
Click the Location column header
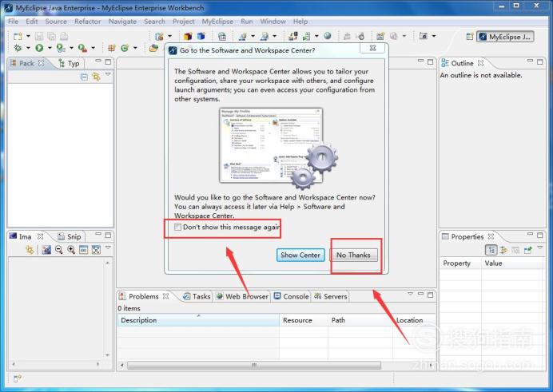(x=415, y=320)
